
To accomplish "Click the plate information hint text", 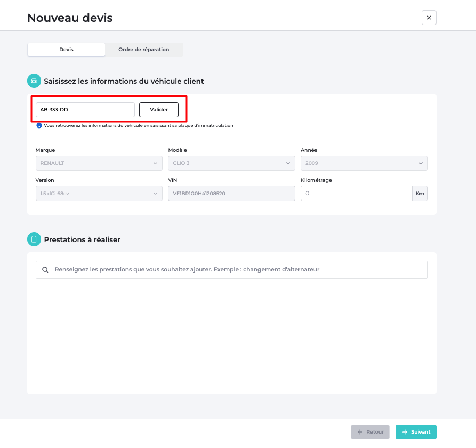I will pyautogui.click(x=139, y=125).
